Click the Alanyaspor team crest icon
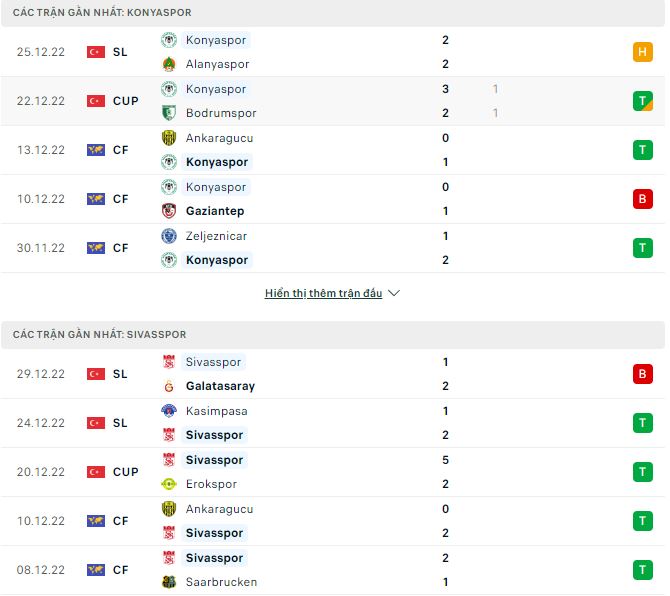The image size is (670, 596). [x=169, y=64]
